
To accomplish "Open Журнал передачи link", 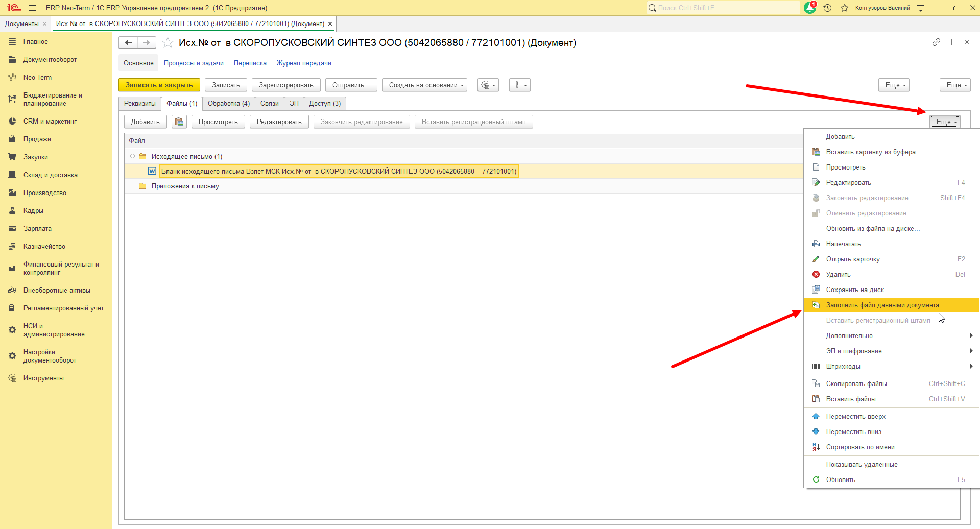I will 304,63.
